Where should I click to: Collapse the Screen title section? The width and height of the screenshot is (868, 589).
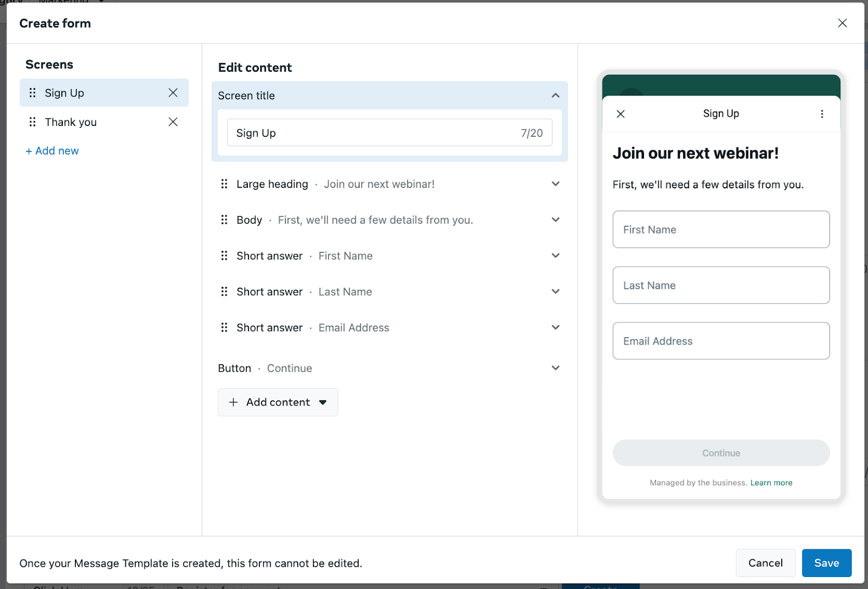[556, 96]
